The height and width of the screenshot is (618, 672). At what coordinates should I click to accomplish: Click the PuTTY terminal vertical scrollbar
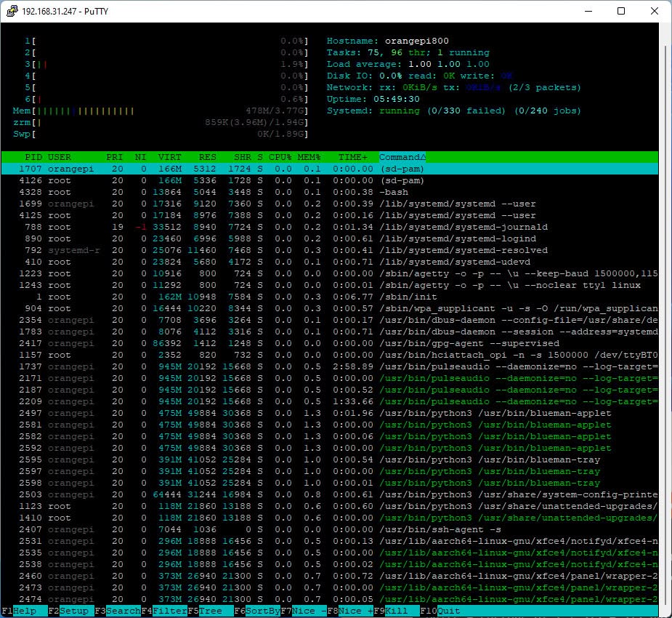665,320
